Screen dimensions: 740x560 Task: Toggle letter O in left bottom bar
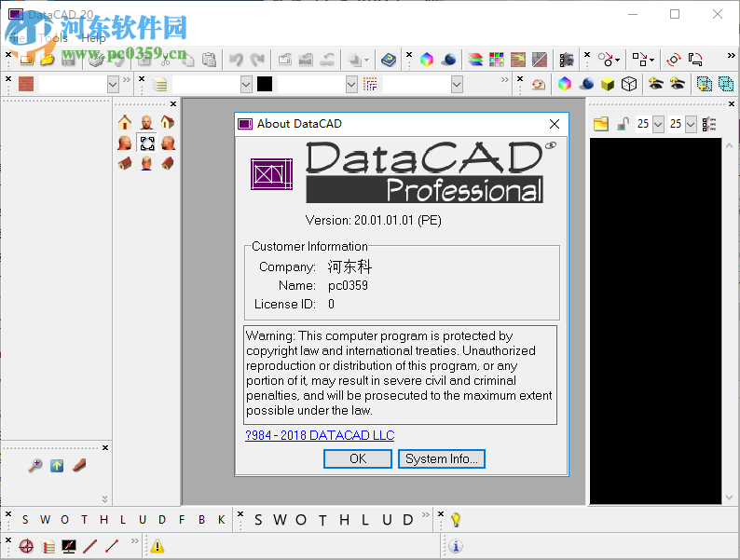pos(64,519)
